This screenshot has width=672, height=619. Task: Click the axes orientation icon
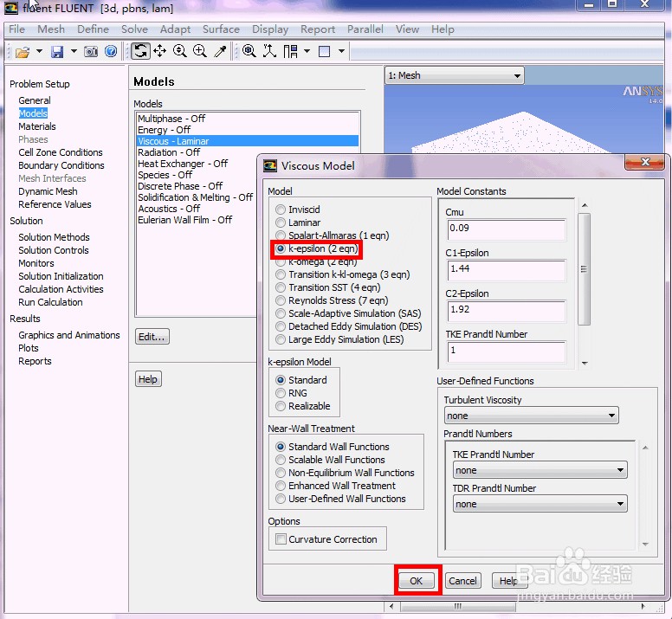pos(269,51)
